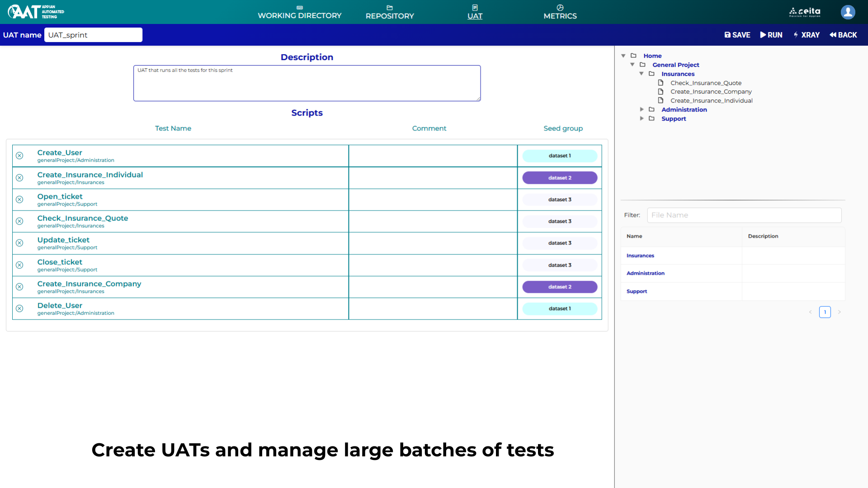
Task: Open seed group dataset 3 for Update_ticket
Action: (560, 243)
